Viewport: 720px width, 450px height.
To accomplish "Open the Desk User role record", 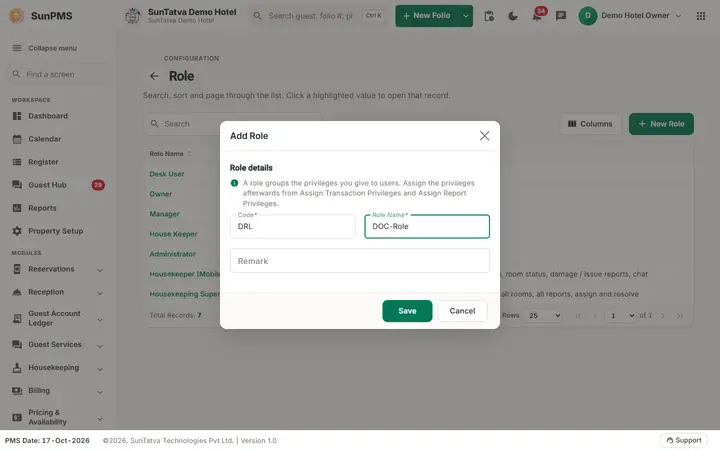I will [167, 174].
